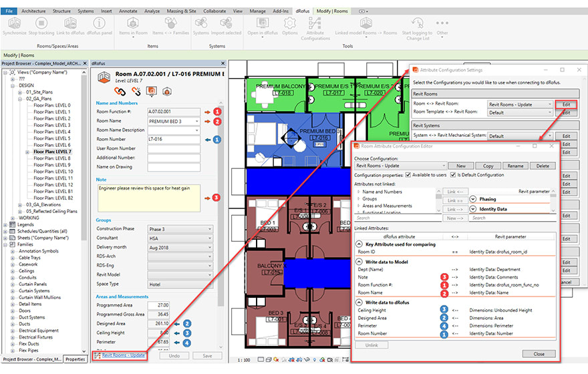Close the Project Browser panel

pos(85,63)
